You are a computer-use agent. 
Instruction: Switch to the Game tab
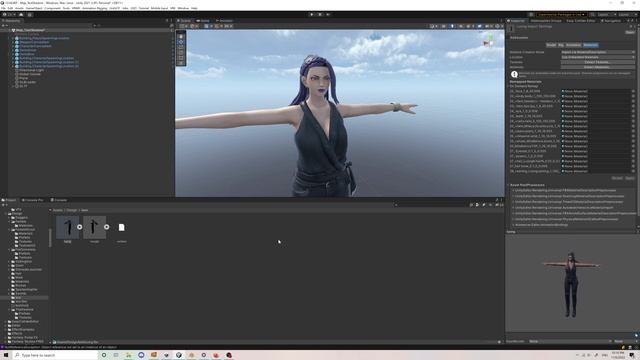click(203, 21)
